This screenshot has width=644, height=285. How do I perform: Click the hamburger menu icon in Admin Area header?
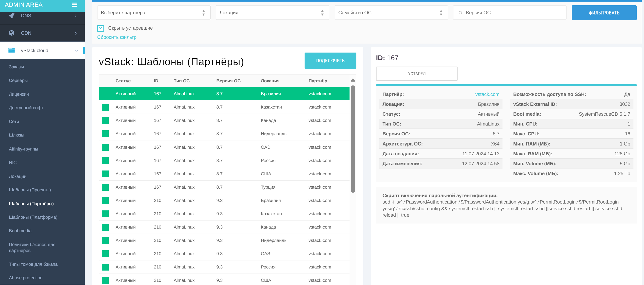74,5
